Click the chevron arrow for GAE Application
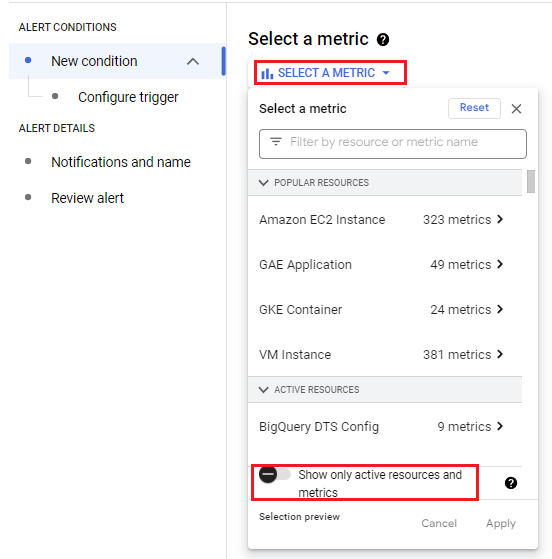This screenshot has height=559, width=552. point(500,264)
